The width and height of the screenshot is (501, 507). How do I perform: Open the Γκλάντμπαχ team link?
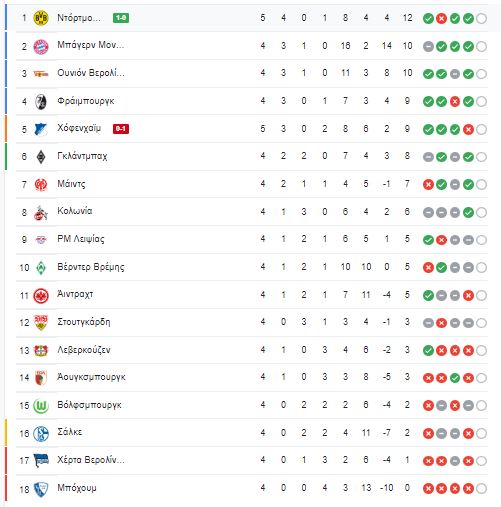tap(82, 156)
